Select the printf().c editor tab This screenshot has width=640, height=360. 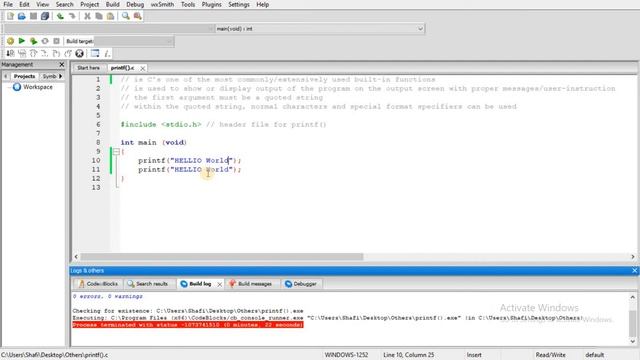click(x=122, y=68)
